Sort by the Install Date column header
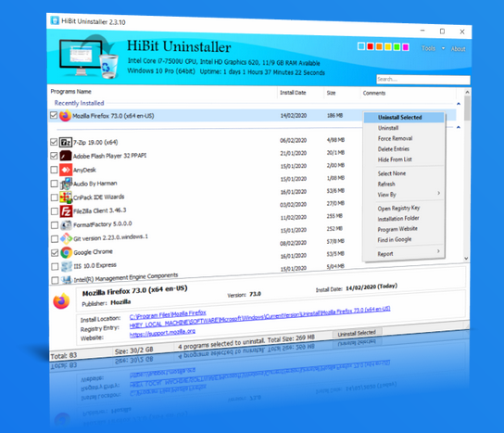 point(293,93)
